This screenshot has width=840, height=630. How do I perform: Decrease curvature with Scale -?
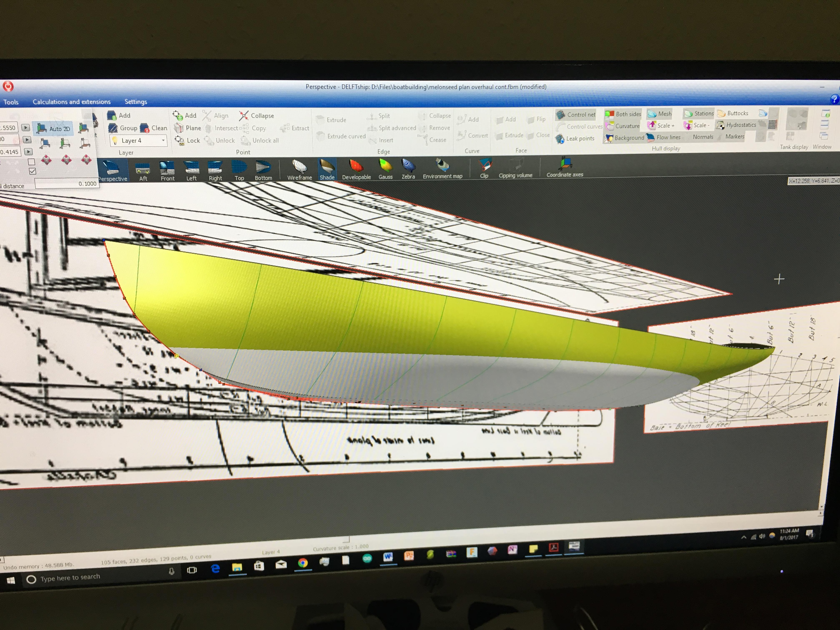(x=697, y=125)
